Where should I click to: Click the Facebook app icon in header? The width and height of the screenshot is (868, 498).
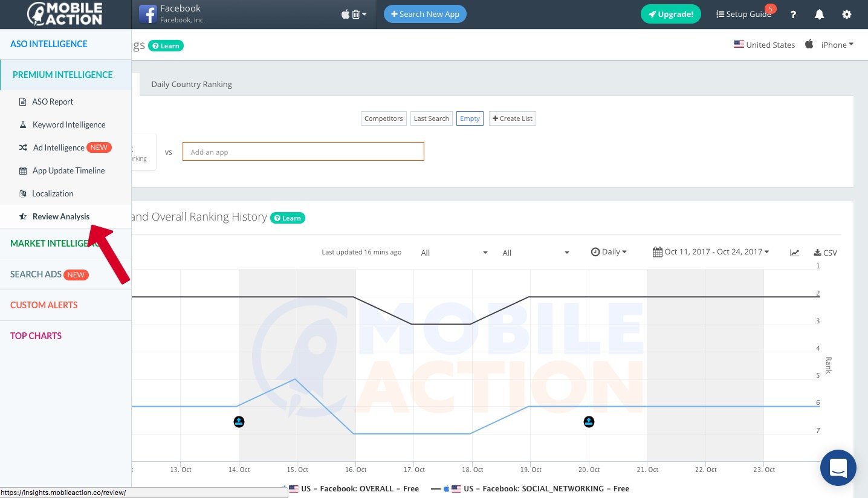point(148,14)
